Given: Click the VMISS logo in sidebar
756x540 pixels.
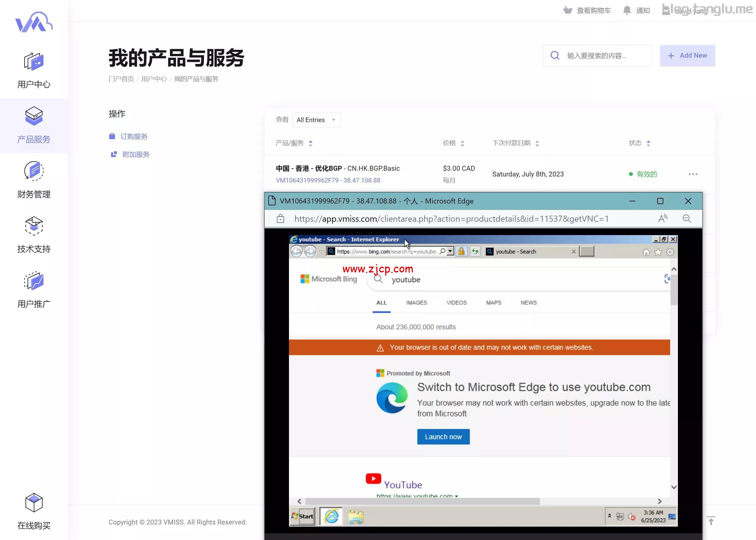Looking at the screenshot, I should [34, 22].
